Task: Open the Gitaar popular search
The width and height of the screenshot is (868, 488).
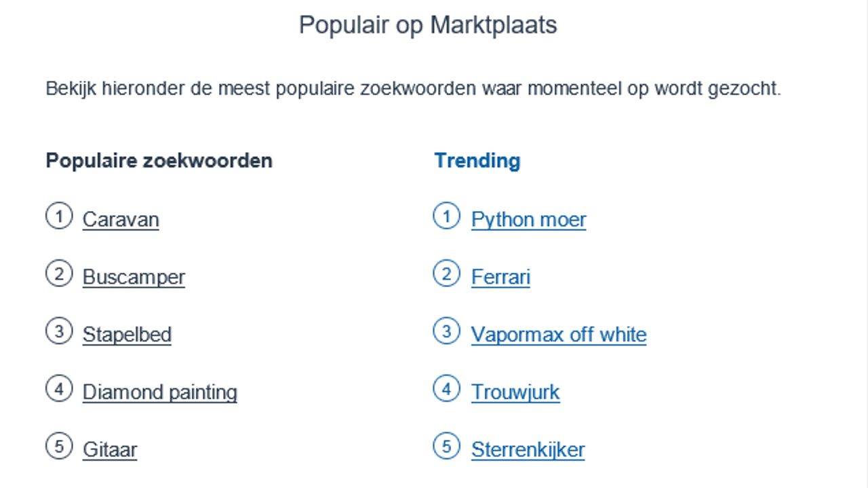Action: click(110, 450)
